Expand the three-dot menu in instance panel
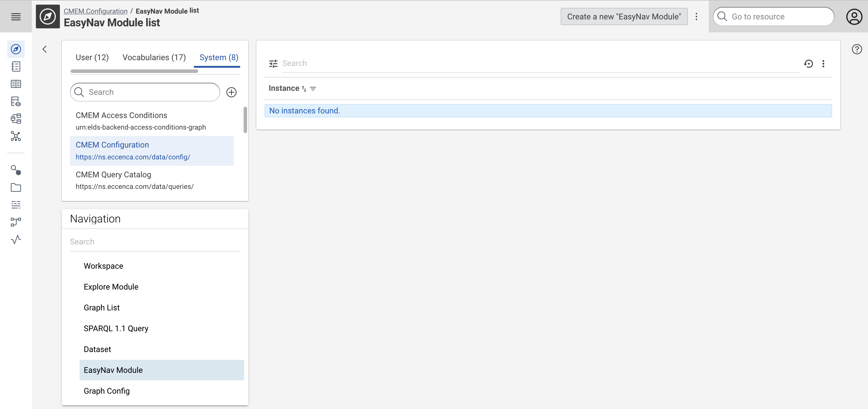Screen dimensions: 868x409 coord(824,64)
